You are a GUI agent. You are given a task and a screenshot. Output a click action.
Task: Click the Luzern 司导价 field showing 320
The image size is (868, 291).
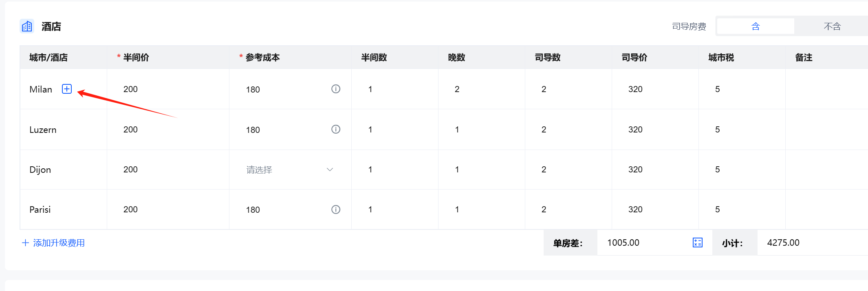[x=655, y=129]
